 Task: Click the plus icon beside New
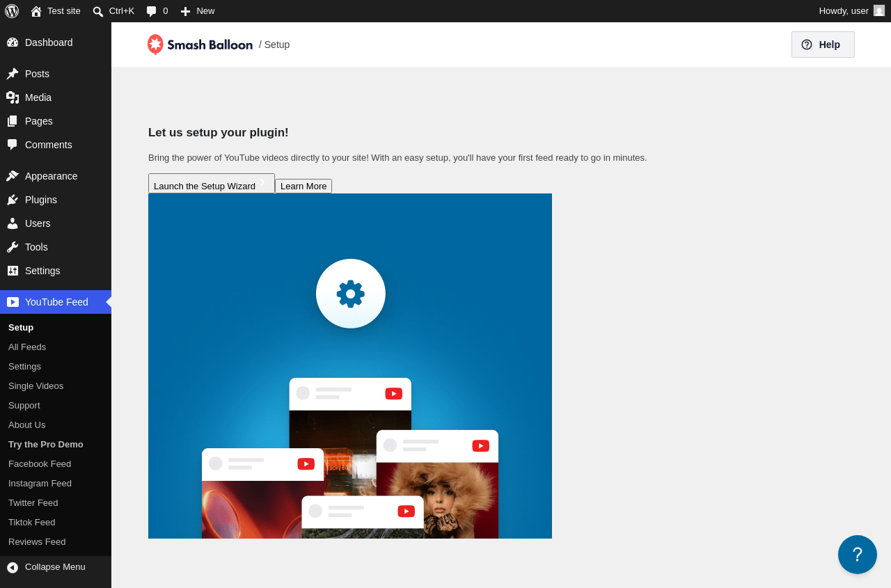[x=185, y=11]
